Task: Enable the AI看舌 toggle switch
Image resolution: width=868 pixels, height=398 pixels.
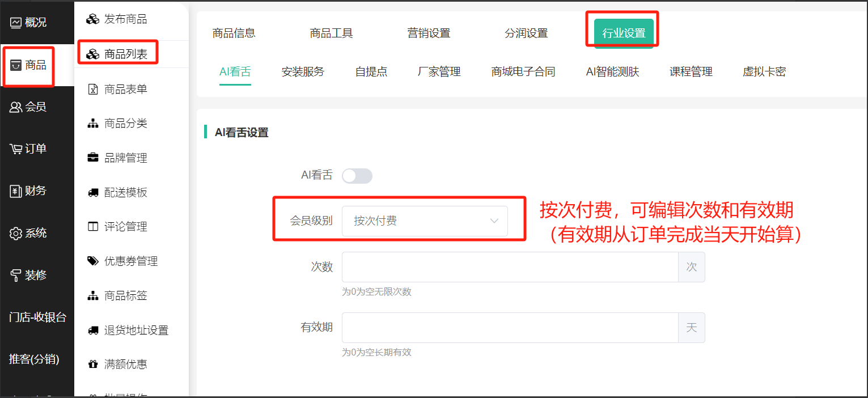Action: pos(357,176)
